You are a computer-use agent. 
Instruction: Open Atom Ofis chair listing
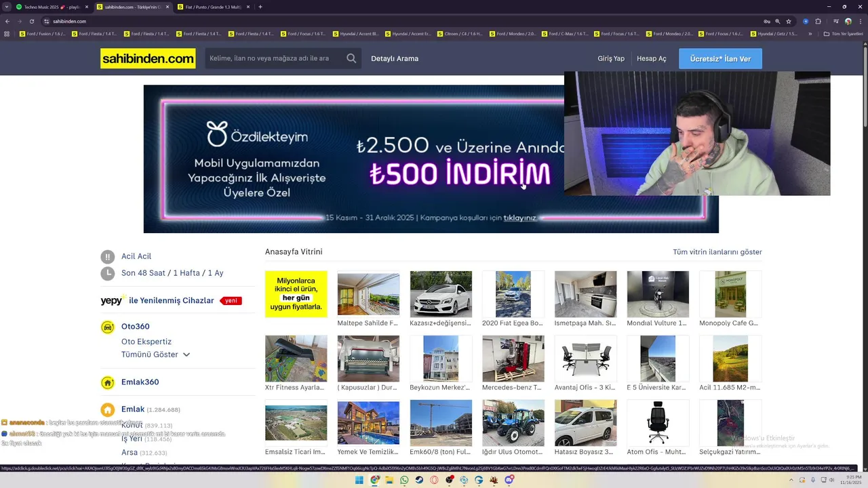coord(658,423)
